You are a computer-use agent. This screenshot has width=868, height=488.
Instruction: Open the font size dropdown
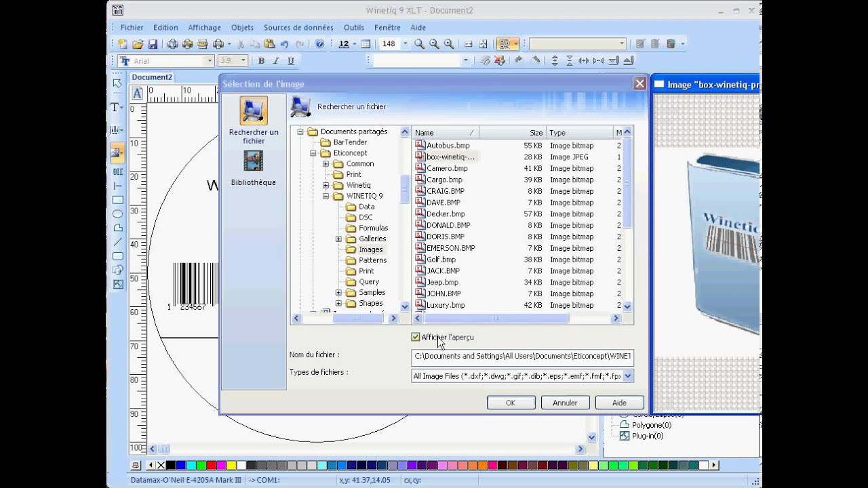coord(243,61)
